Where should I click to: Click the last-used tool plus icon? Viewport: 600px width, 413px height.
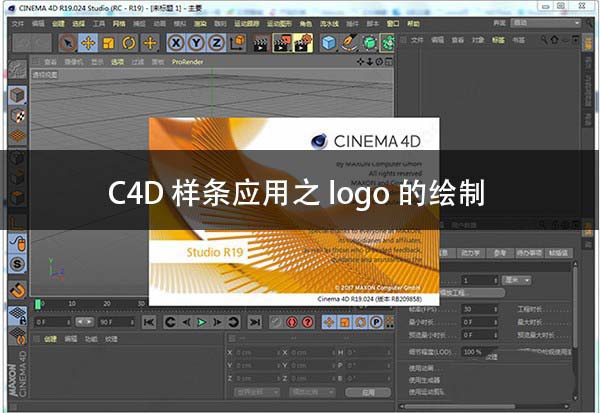click(x=150, y=43)
